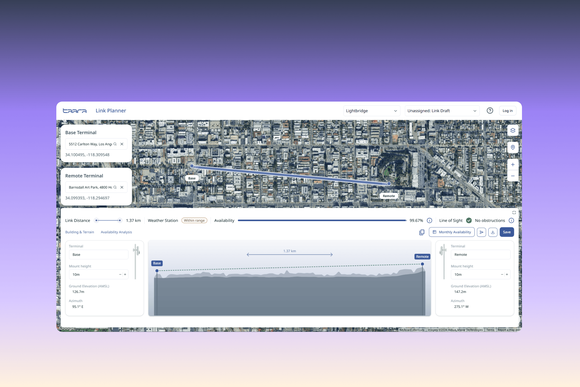
Task: Decrease the Base mount height with minus
Action: coord(120,275)
